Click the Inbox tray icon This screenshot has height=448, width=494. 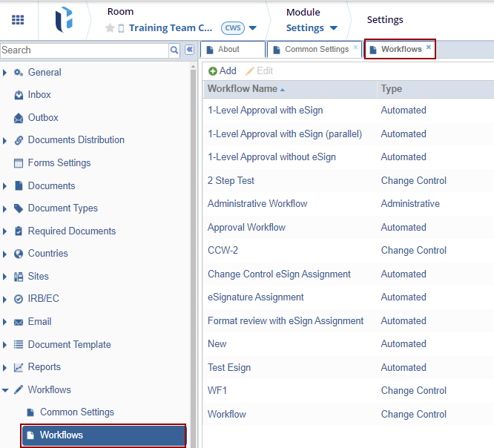pyautogui.click(x=19, y=95)
